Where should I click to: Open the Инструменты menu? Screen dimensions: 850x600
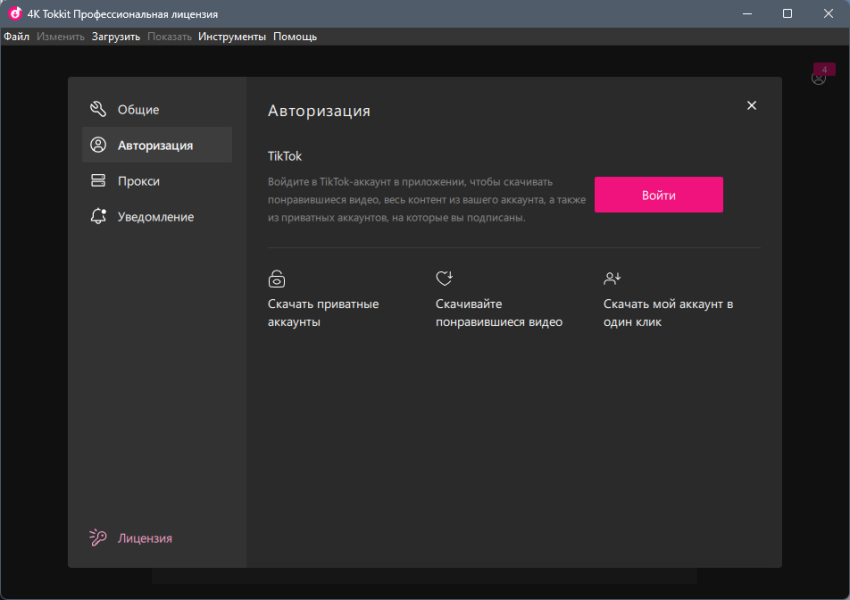(x=232, y=36)
